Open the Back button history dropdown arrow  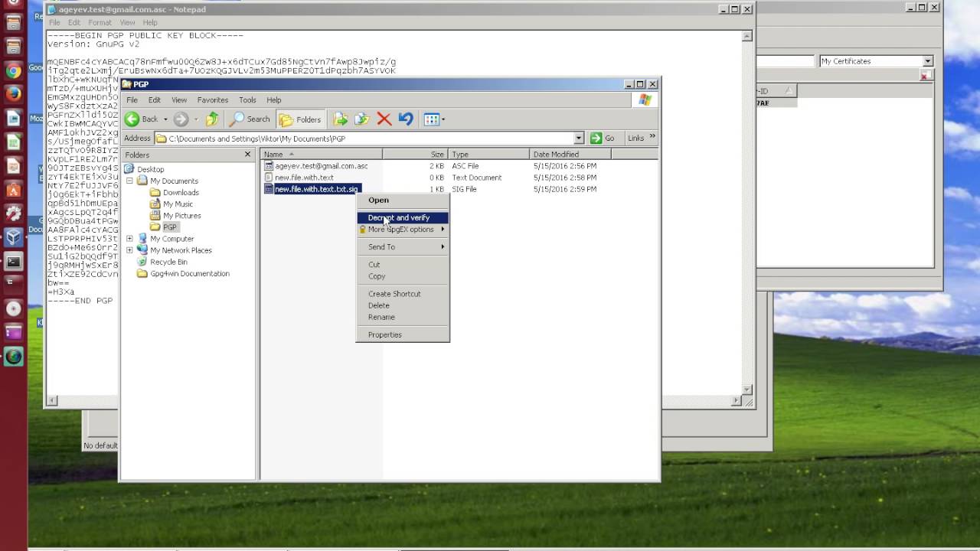click(165, 119)
